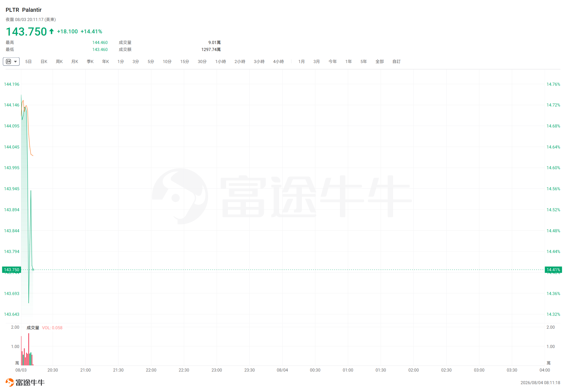Show the 1月 time range

click(x=302, y=62)
